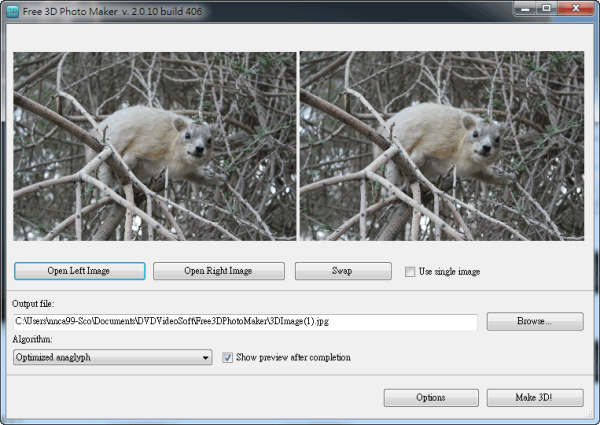
Task: Enable the Use single image checkbox
Action: 410,272
